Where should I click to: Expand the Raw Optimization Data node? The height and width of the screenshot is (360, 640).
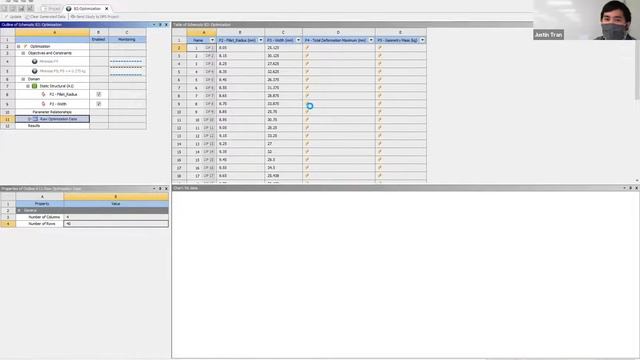(x=29, y=119)
